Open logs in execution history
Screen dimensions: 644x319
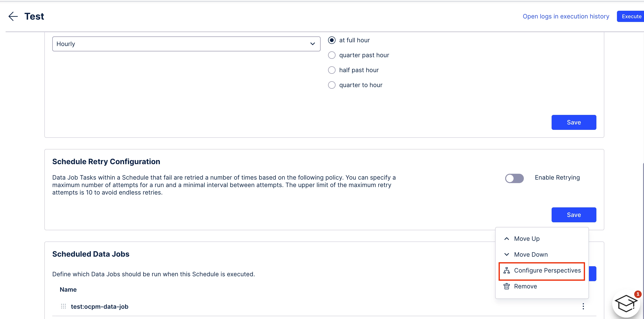(x=566, y=17)
